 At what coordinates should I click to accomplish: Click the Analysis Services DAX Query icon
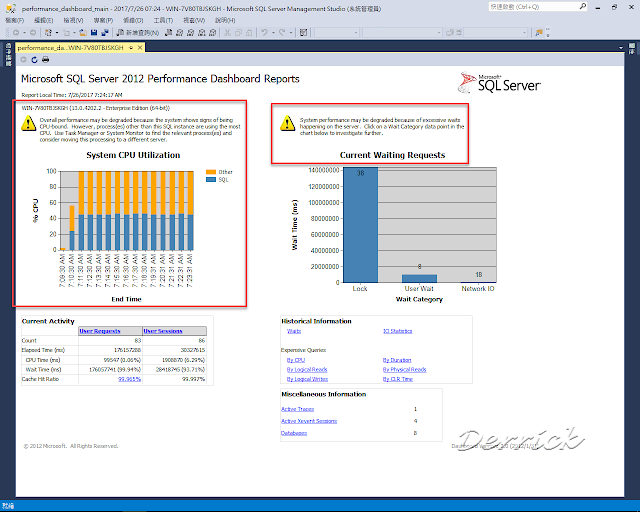click(212, 33)
